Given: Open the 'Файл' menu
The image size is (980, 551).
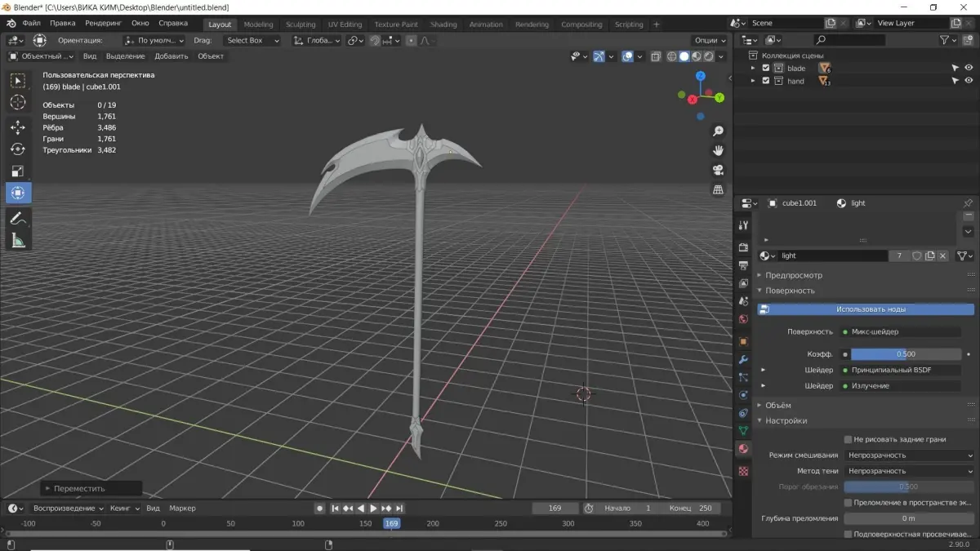Looking at the screenshot, I should click(x=31, y=24).
